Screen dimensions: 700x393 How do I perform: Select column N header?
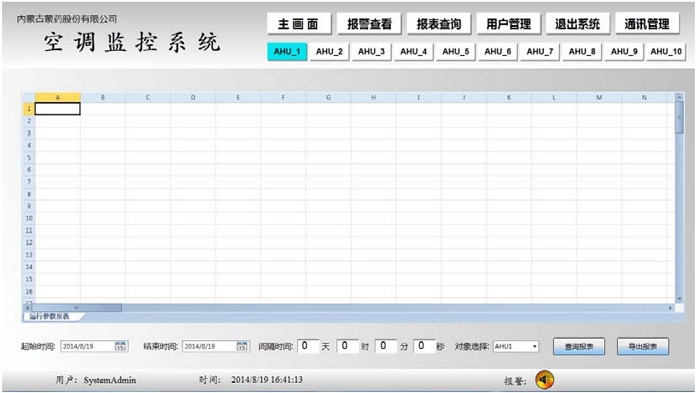click(x=644, y=97)
